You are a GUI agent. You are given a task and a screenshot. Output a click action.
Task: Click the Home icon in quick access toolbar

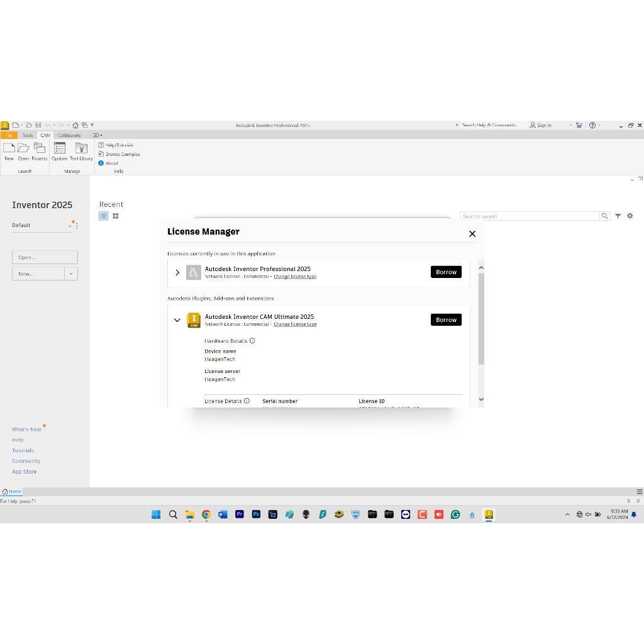(x=75, y=125)
